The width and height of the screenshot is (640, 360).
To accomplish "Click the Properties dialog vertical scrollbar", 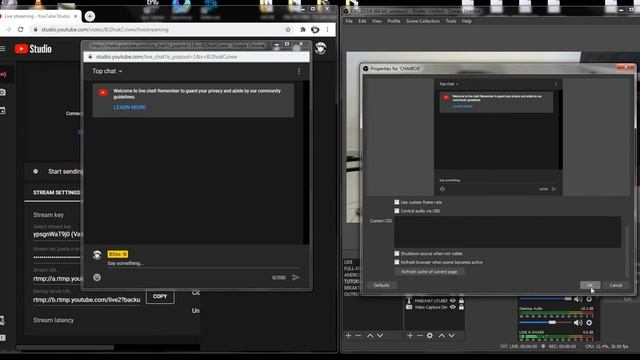I will tap(627, 252).
